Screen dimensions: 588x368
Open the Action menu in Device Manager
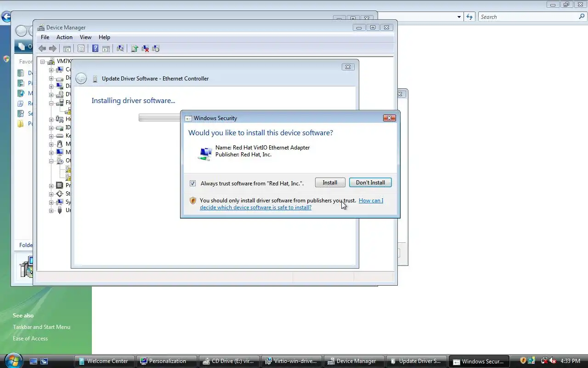tap(64, 37)
